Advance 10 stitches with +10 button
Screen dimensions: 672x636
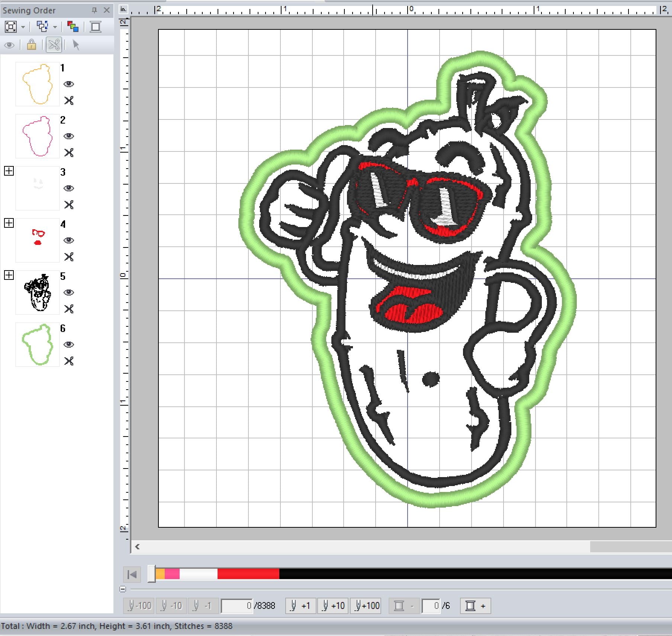[333, 606]
